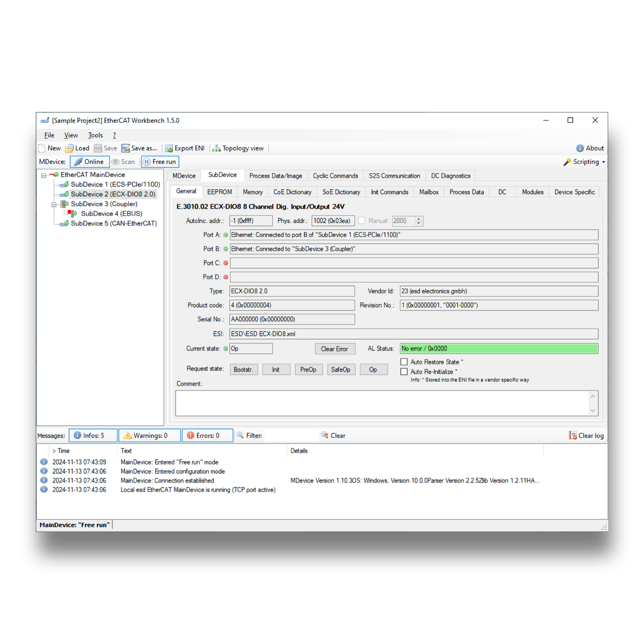Click the Export ENI icon
Screen dimensions: 644x644
[x=169, y=148]
